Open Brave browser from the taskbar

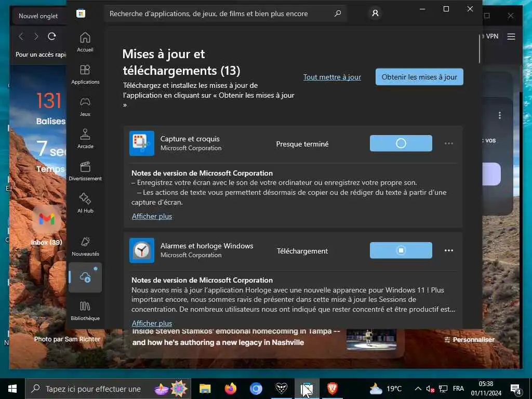pyautogui.click(x=332, y=389)
